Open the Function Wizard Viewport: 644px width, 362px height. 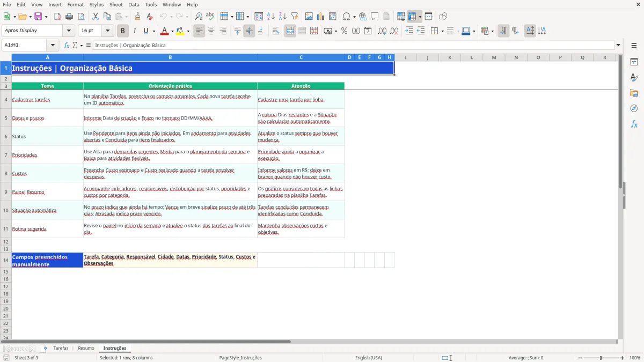67,45
